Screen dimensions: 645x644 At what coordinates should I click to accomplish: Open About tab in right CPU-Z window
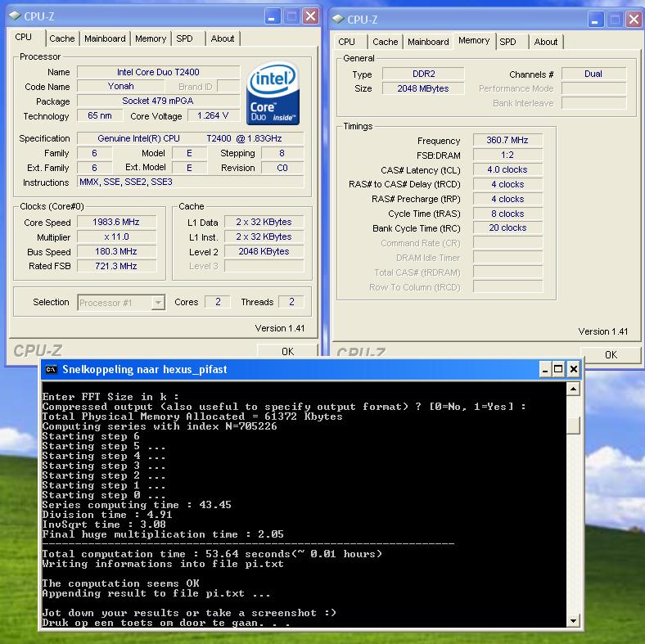pos(546,42)
